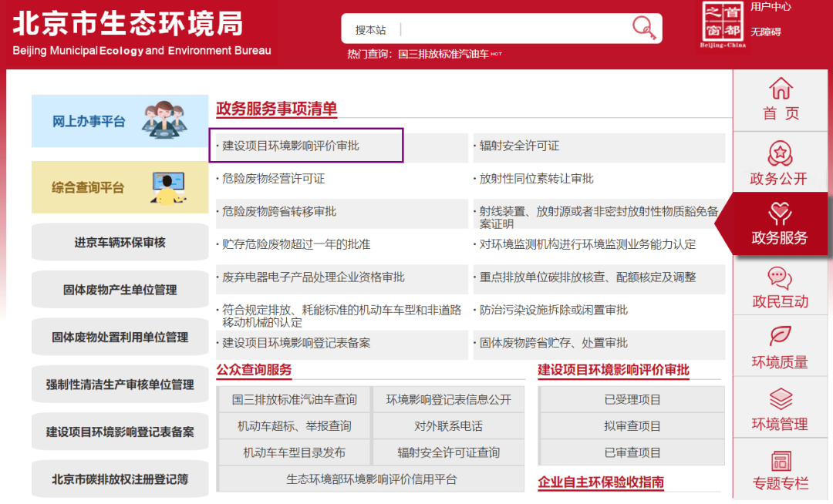Viewport: 833px width, 504px height.
Task: Click 无障碍 accessibility link
Action: point(766,32)
